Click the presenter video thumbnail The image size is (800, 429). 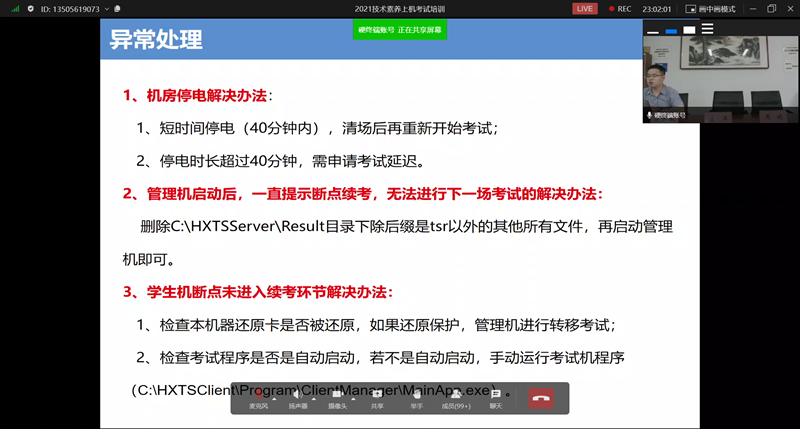tap(720, 80)
